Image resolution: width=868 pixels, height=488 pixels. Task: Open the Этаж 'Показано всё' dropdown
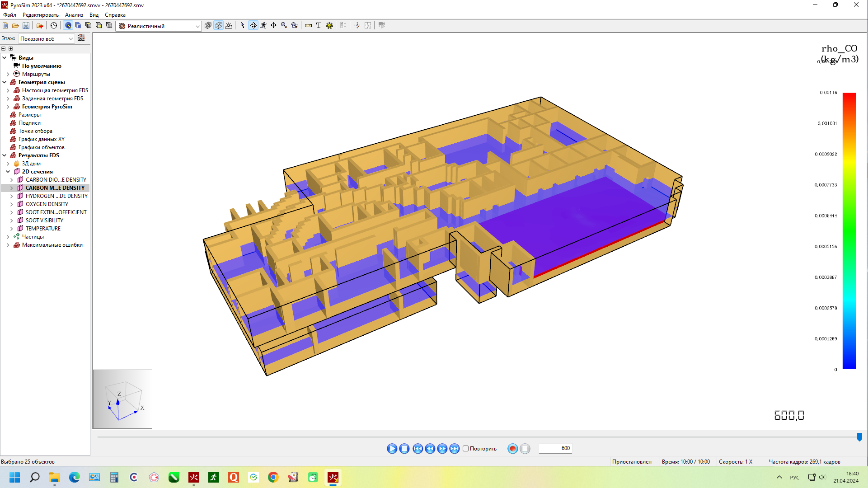[x=46, y=39]
